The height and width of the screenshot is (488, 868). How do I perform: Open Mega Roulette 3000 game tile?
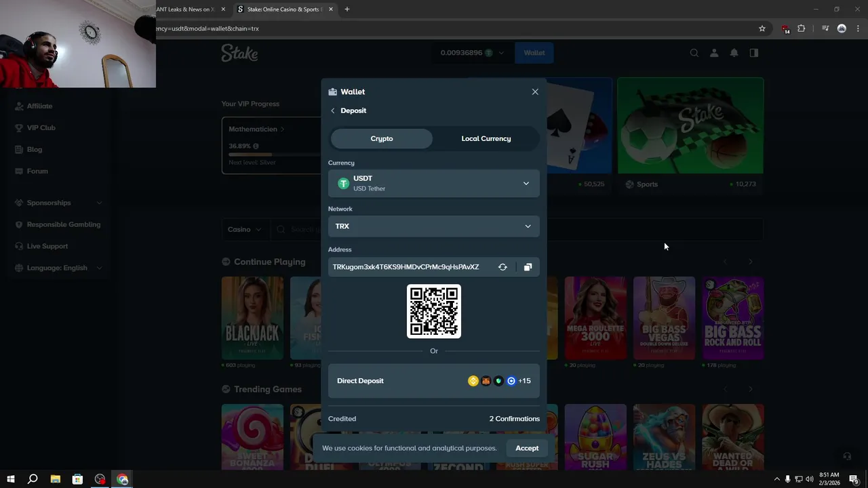pos(595,318)
